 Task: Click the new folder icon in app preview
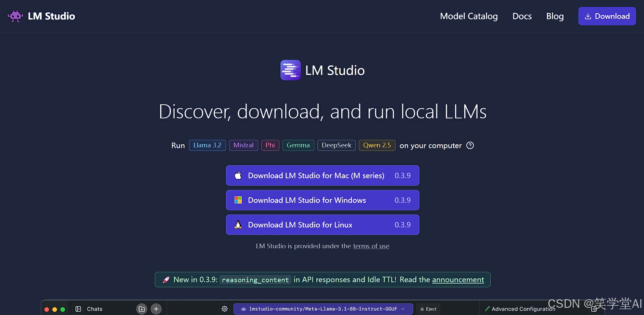pos(142,309)
